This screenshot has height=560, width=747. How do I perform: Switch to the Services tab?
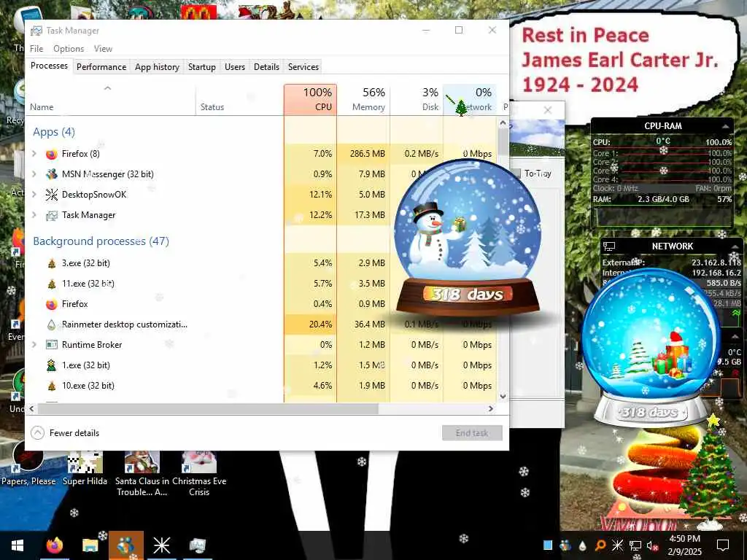pos(303,67)
